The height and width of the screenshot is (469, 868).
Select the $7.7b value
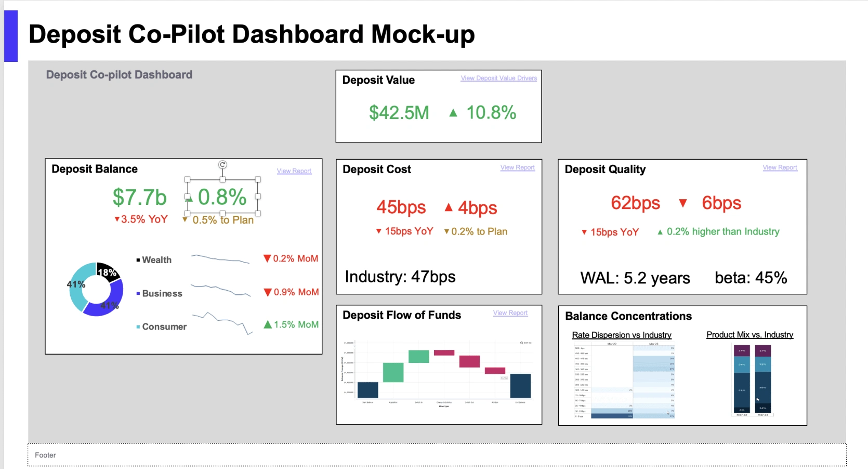coord(139,198)
